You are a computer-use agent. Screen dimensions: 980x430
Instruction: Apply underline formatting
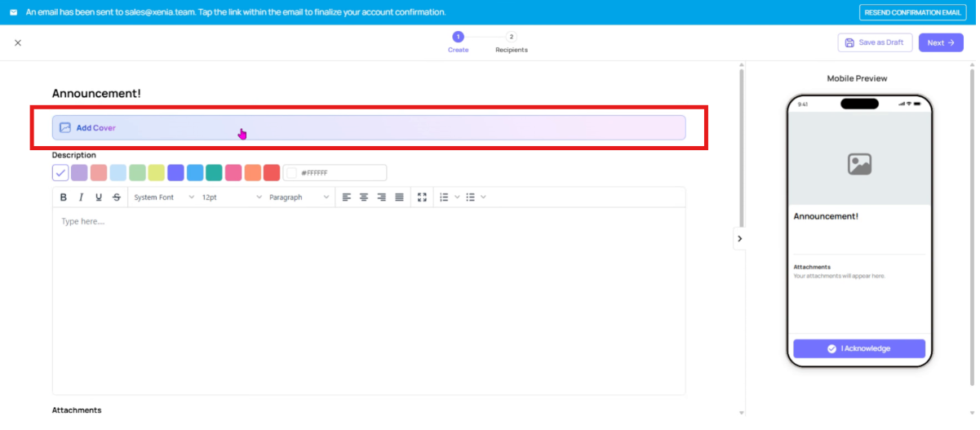(x=99, y=197)
